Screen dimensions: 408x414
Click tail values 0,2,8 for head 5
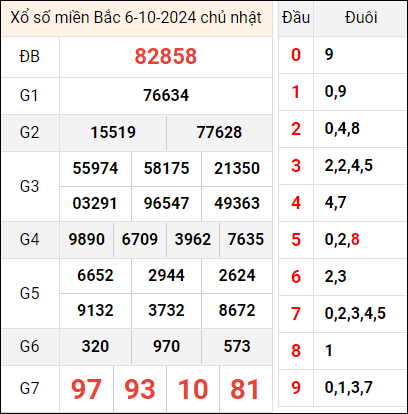(x=342, y=240)
